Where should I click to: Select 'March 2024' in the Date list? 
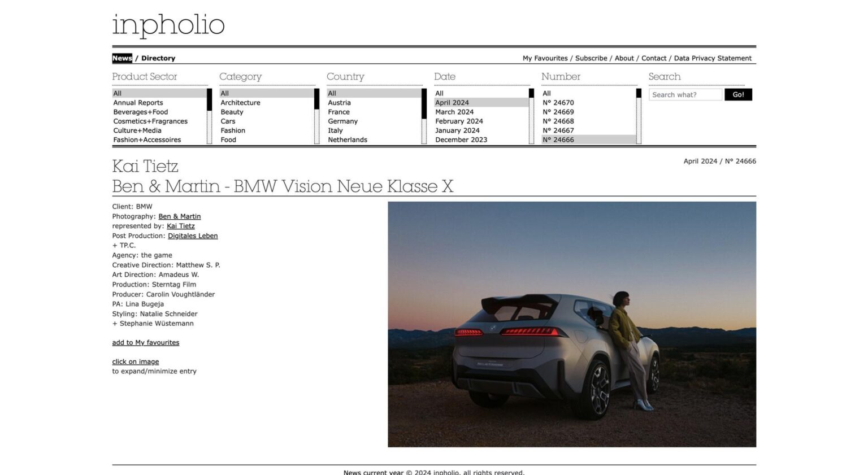click(x=454, y=112)
